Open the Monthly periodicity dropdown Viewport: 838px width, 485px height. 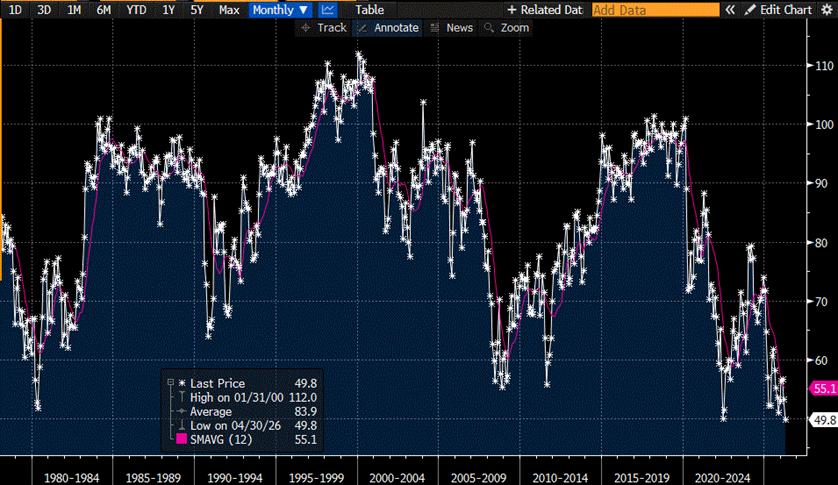(280, 10)
